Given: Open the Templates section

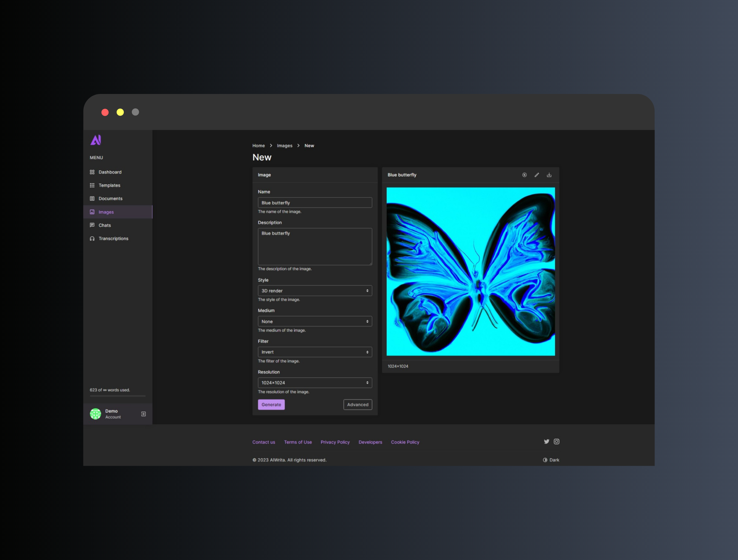Looking at the screenshot, I should click(x=109, y=185).
